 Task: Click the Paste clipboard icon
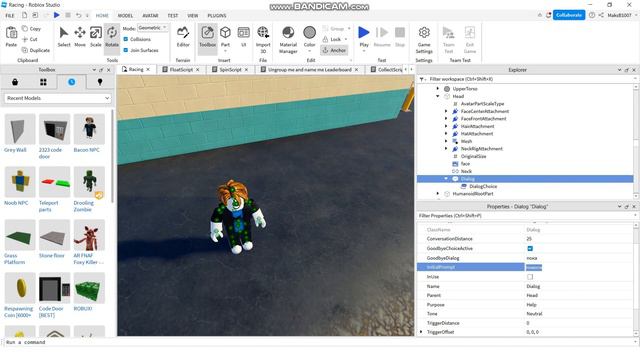[x=11, y=36]
